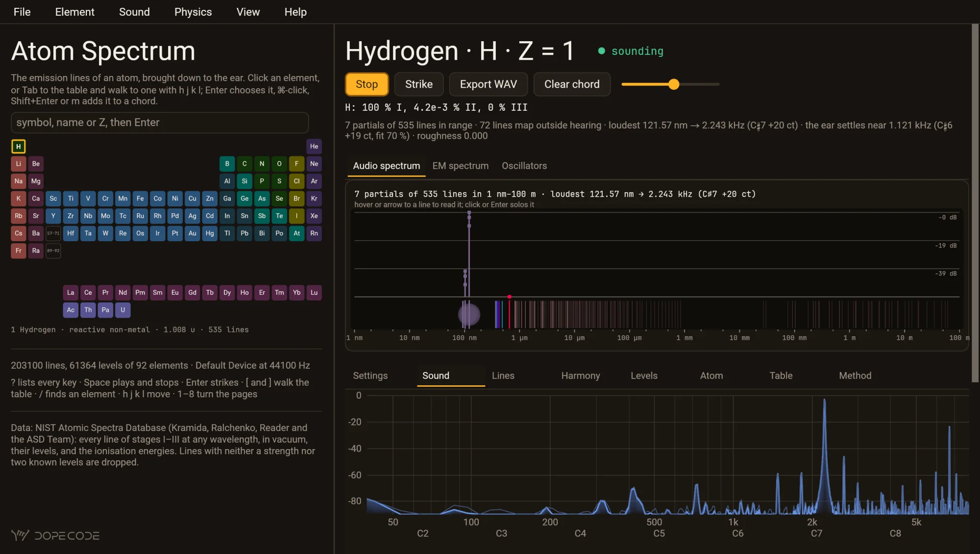Viewport: 980px width, 554px height.
Task: Select the Si silicon element cell
Action: (245, 181)
